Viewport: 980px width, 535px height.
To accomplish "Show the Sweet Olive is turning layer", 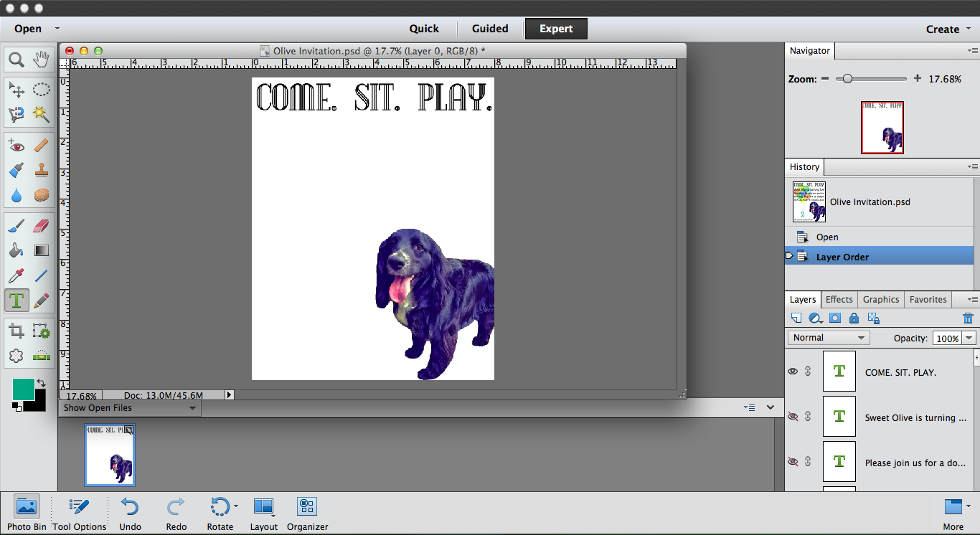I will (x=793, y=417).
